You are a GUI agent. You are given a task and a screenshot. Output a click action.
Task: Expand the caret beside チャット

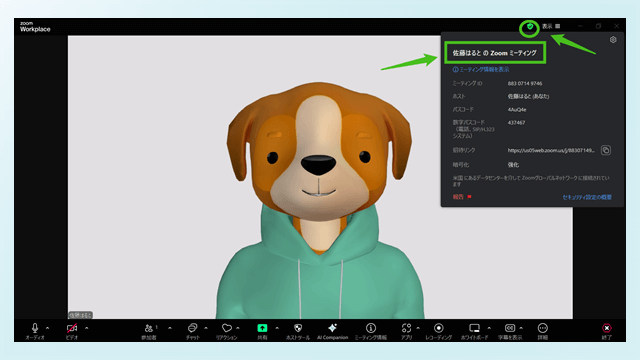tap(206, 328)
